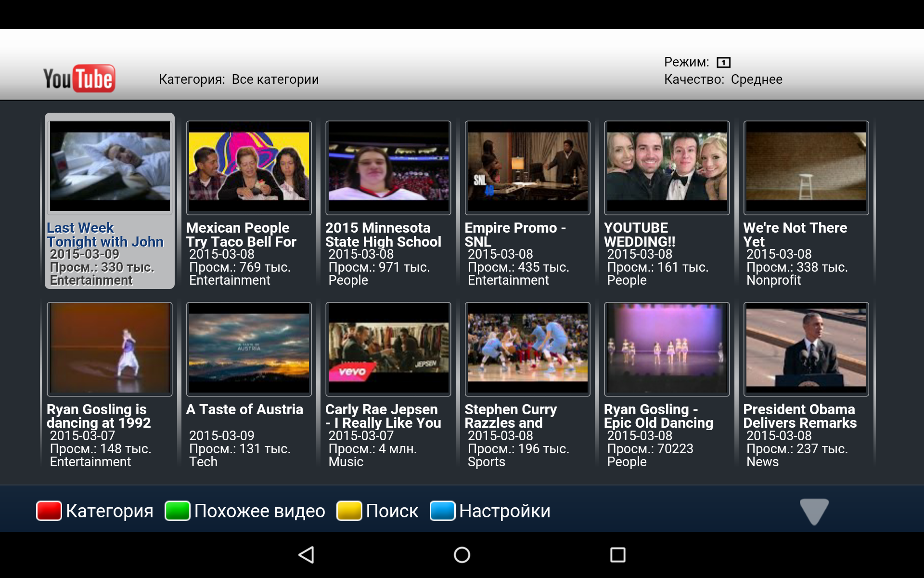Open Carly Rae Jepsen vevo video thumbnail
The image size is (924, 578).
tap(388, 349)
